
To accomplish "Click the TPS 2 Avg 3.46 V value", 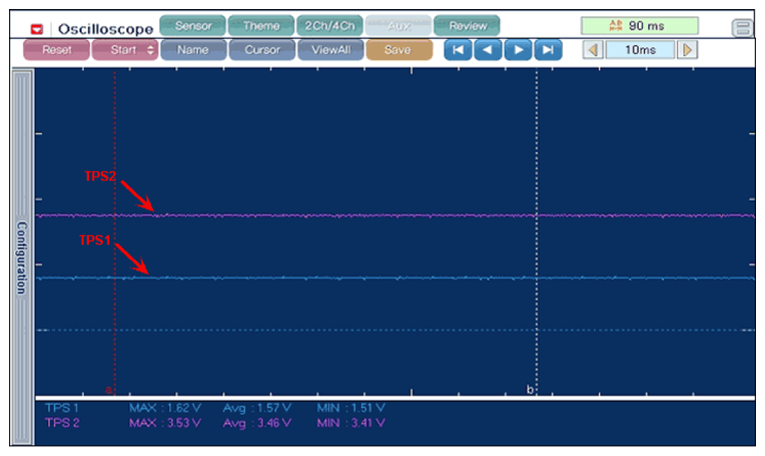I will (x=257, y=423).
